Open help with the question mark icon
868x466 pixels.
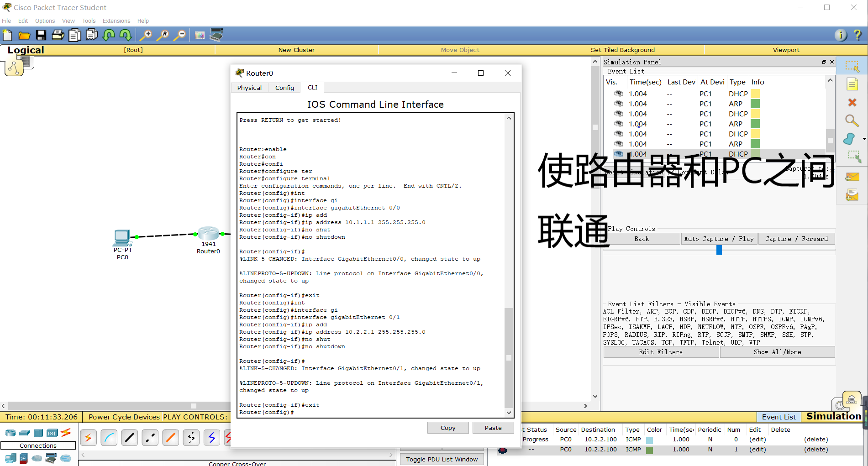(857, 35)
